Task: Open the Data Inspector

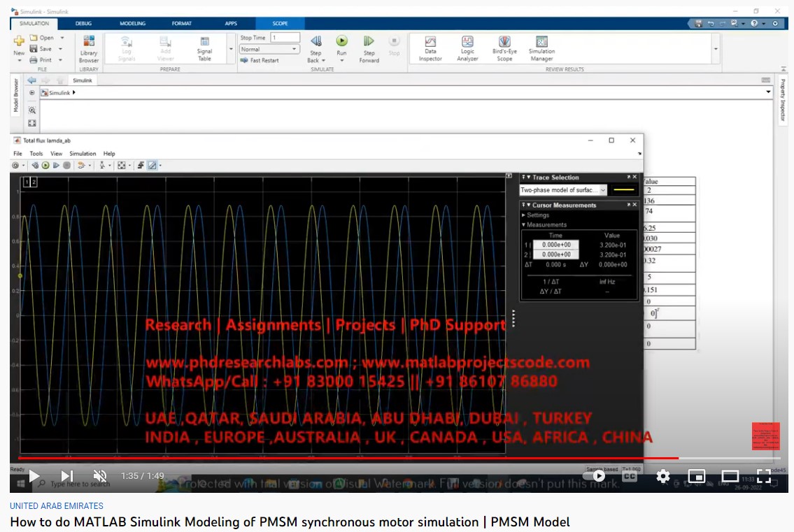Action: 430,48
